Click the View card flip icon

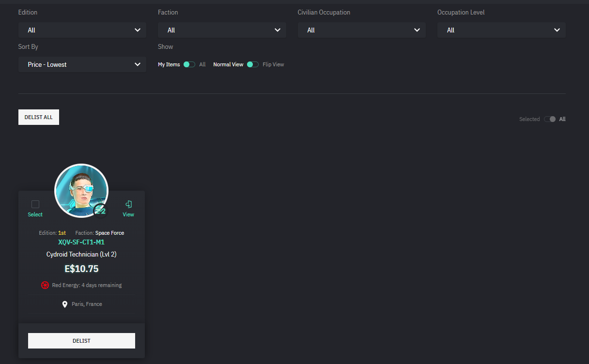128,204
